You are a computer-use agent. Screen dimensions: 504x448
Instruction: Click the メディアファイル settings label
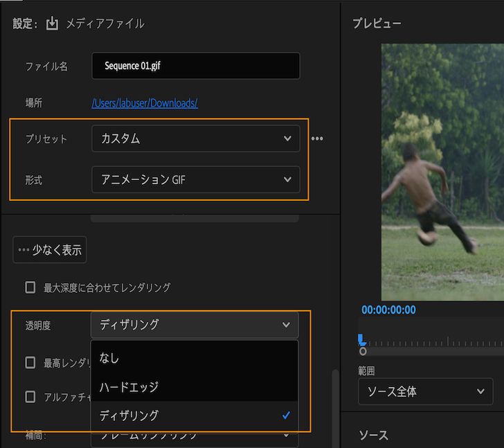[x=105, y=24]
